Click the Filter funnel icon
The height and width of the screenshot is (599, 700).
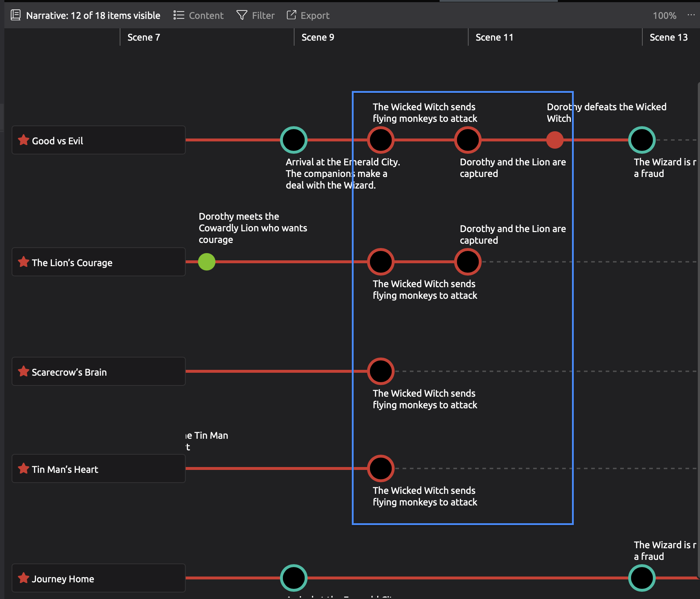(242, 15)
